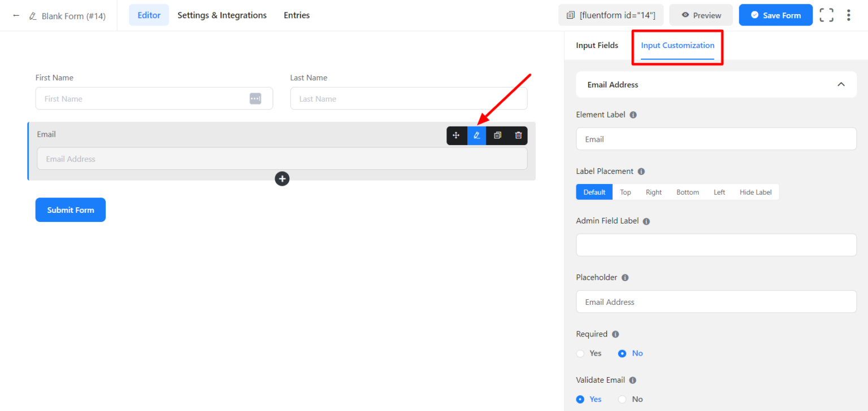Switch to the Entries tab
The width and height of the screenshot is (868, 411).
tap(296, 15)
